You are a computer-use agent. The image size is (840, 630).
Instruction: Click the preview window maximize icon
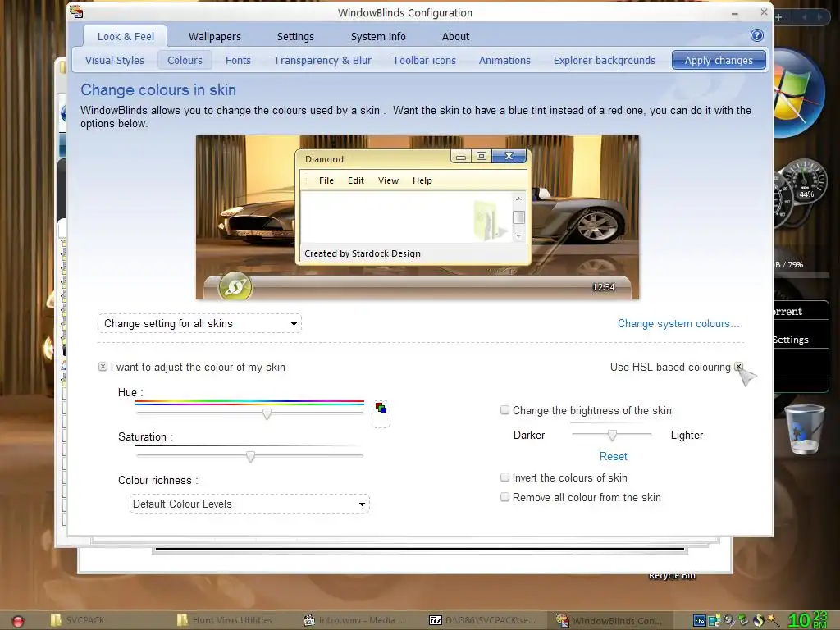(x=481, y=156)
